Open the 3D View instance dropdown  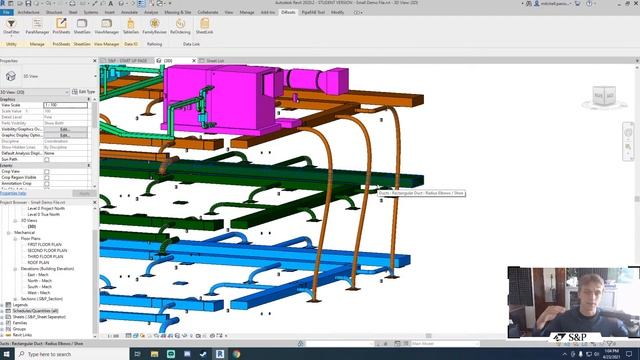click(x=35, y=92)
